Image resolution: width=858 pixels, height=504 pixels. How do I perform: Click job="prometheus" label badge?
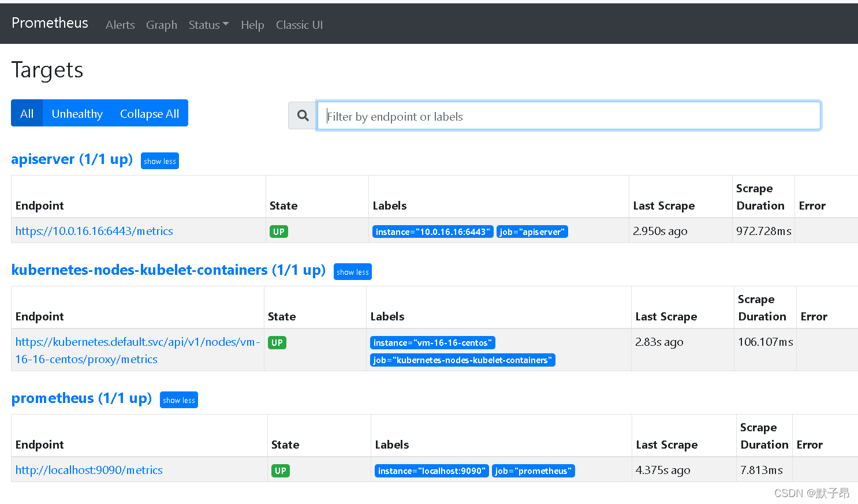point(534,471)
